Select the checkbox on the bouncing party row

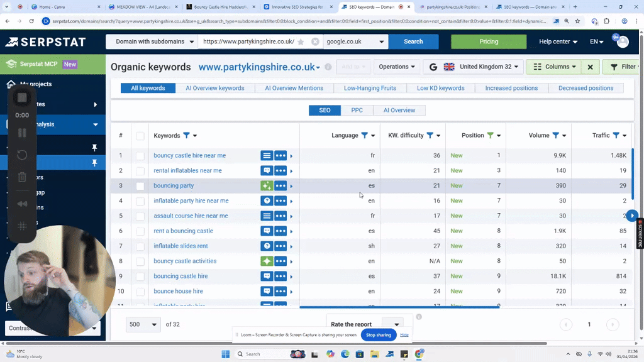coord(140,185)
